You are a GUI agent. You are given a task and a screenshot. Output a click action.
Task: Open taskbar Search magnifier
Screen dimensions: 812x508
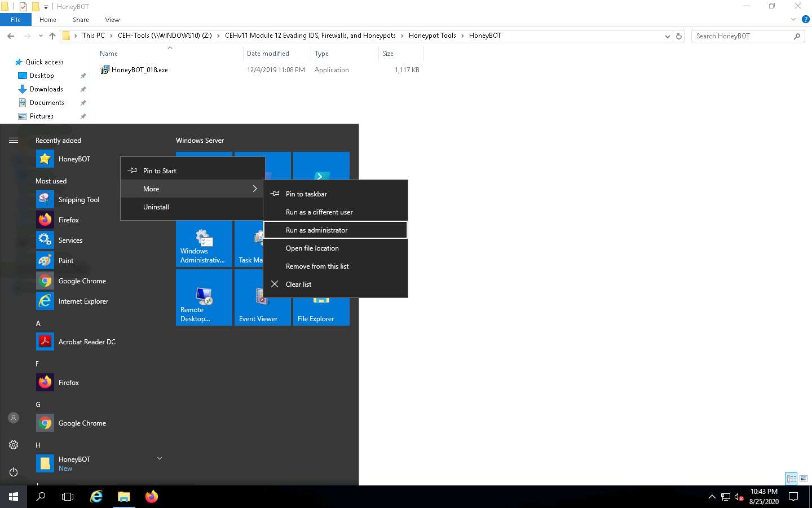tap(41, 497)
